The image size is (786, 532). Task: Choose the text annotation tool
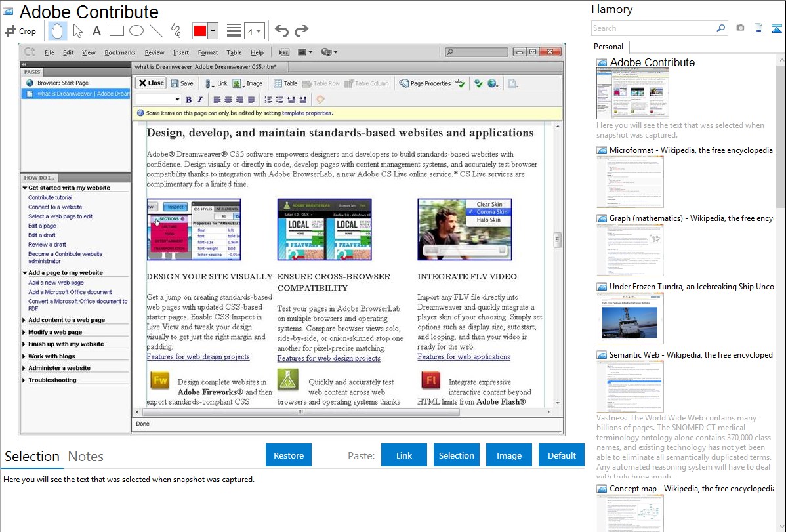(x=96, y=31)
